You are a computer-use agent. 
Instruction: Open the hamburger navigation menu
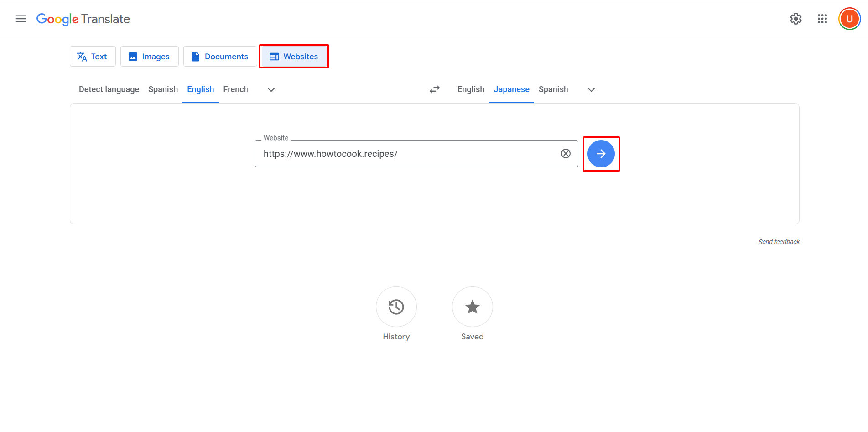pos(20,19)
